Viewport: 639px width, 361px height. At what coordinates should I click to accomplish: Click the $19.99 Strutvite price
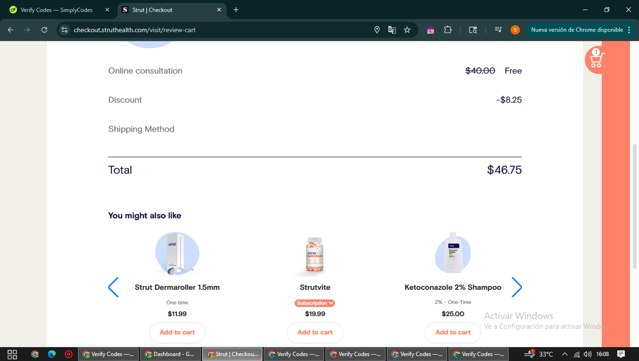315,314
